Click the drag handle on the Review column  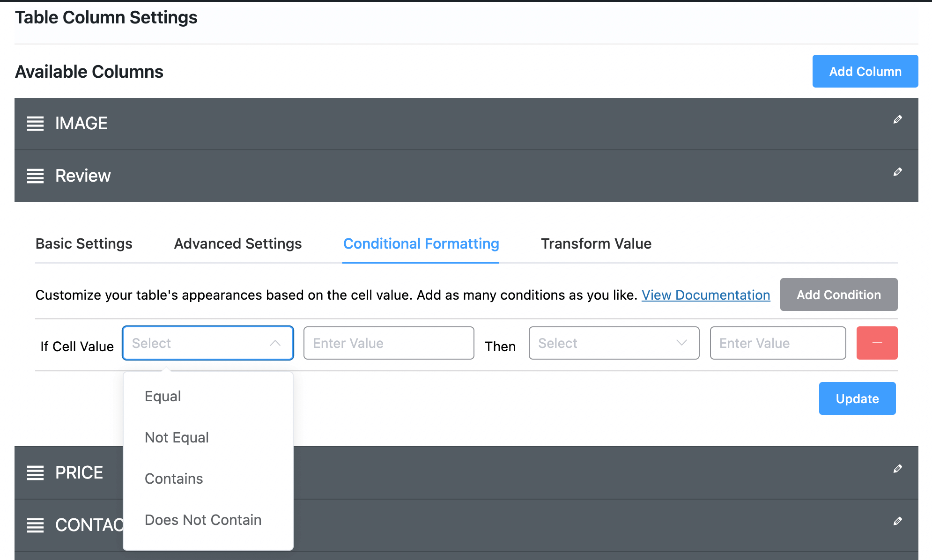35,176
